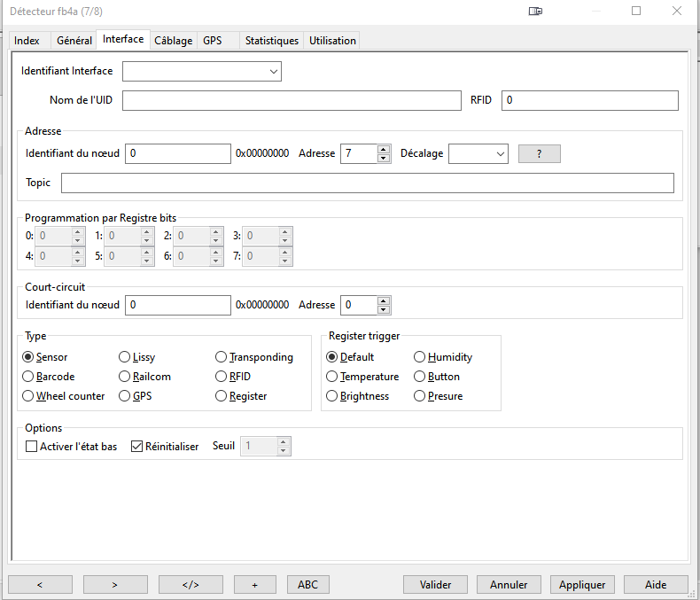Increase Adresse value with up arrow
This screenshot has width=700, height=600.
pos(384,149)
